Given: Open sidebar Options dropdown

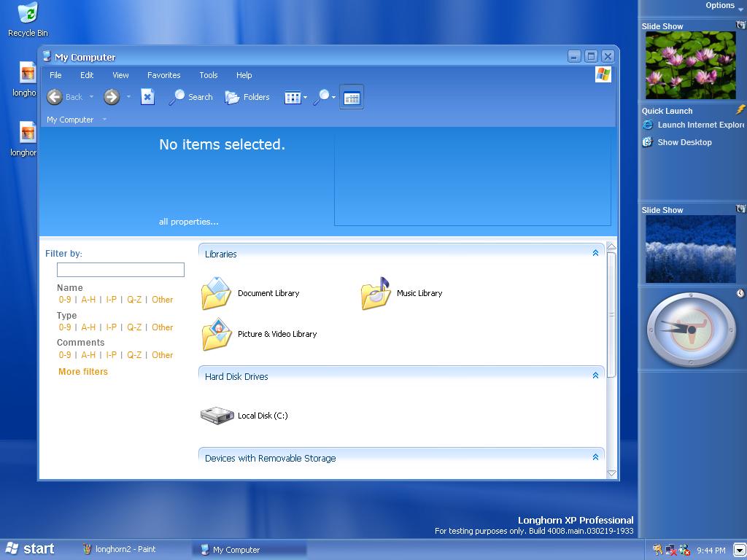Looking at the screenshot, I should coord(724,6).
